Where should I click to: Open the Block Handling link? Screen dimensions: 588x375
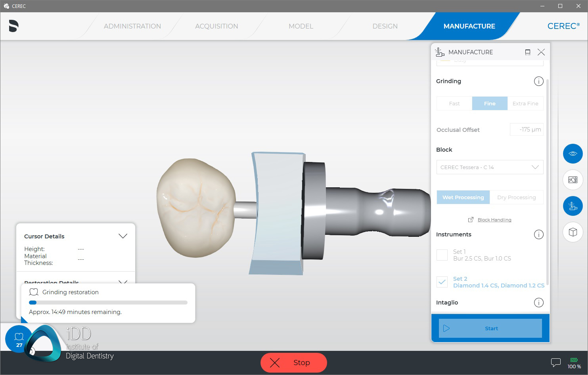point(494,220)
